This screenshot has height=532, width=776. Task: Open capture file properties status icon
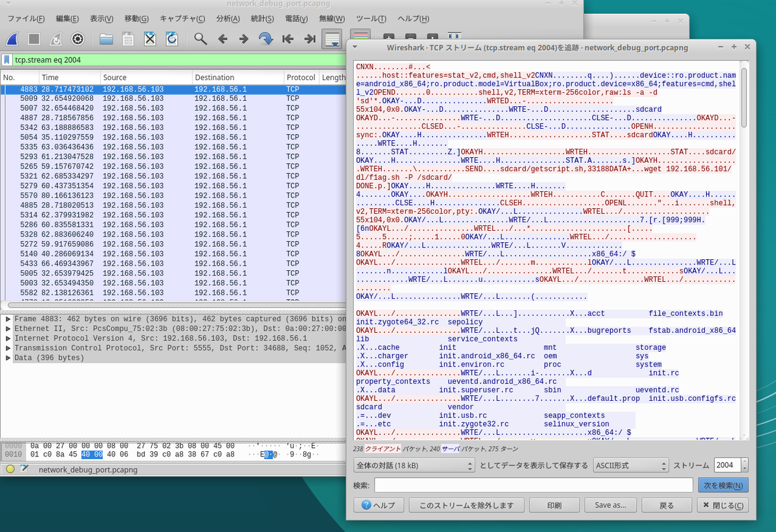[25, 469]
